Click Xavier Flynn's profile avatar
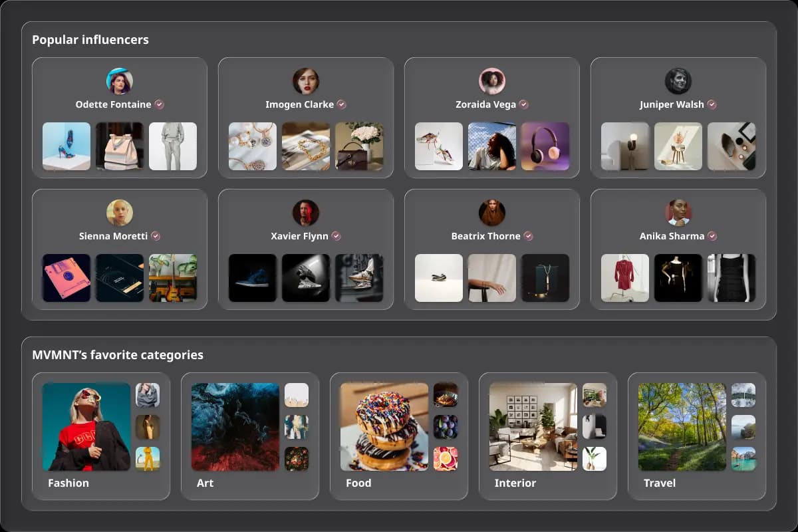 pos(306,213)
